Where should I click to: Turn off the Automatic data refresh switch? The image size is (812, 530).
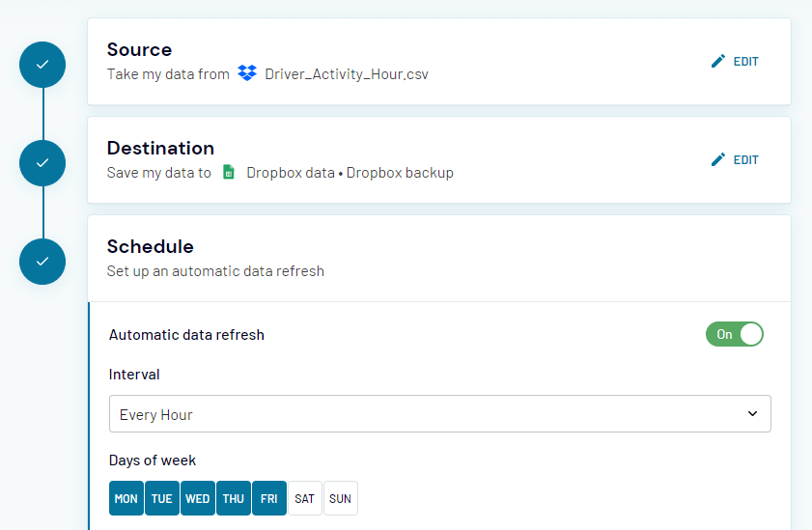[735, 334]
